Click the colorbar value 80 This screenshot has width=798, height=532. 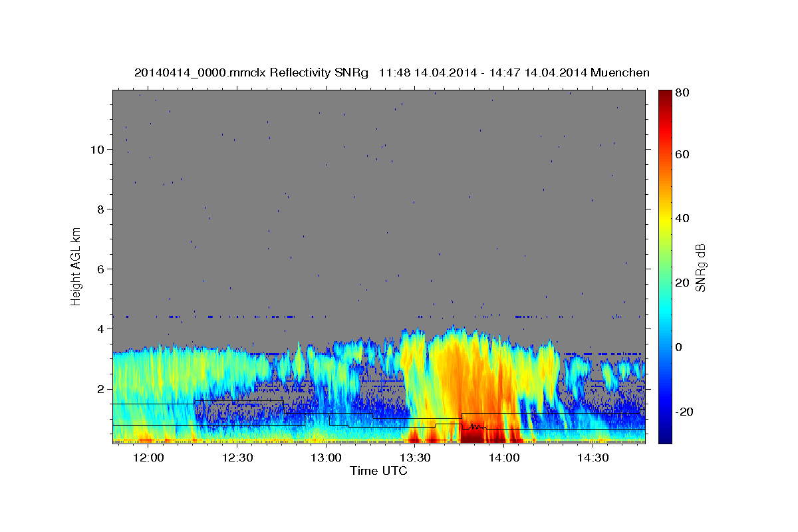click(x=682, y=93)
